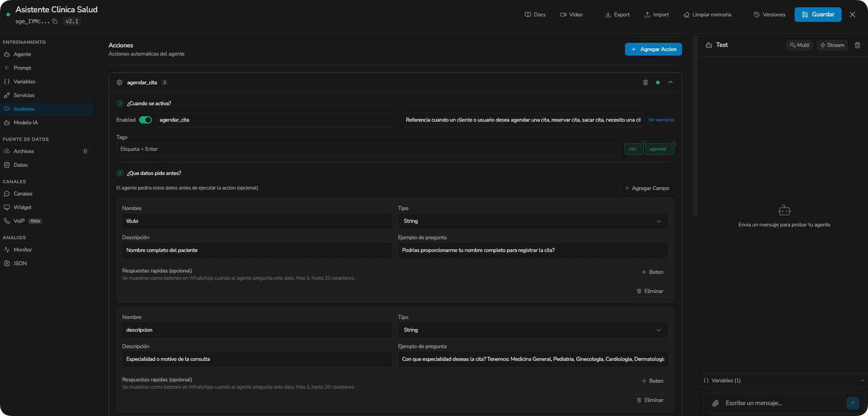Import an agent configuration

click(x=656, y=15)
